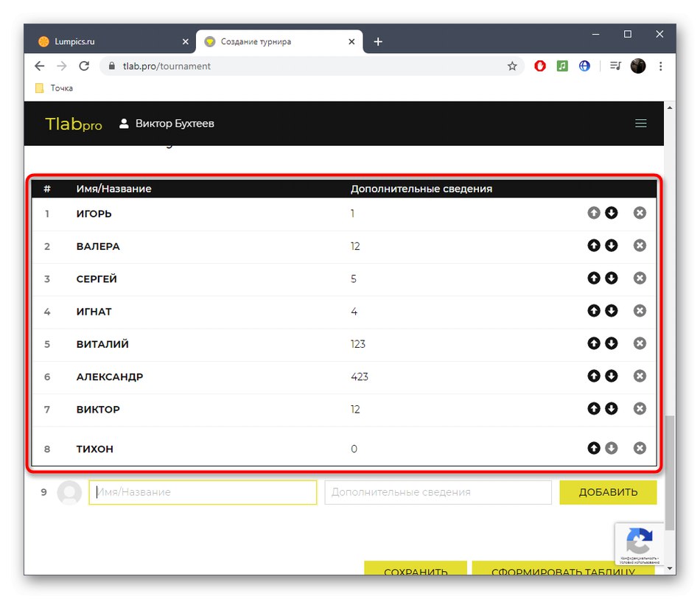Remove the ИГНАТ entry

point(640,311)
